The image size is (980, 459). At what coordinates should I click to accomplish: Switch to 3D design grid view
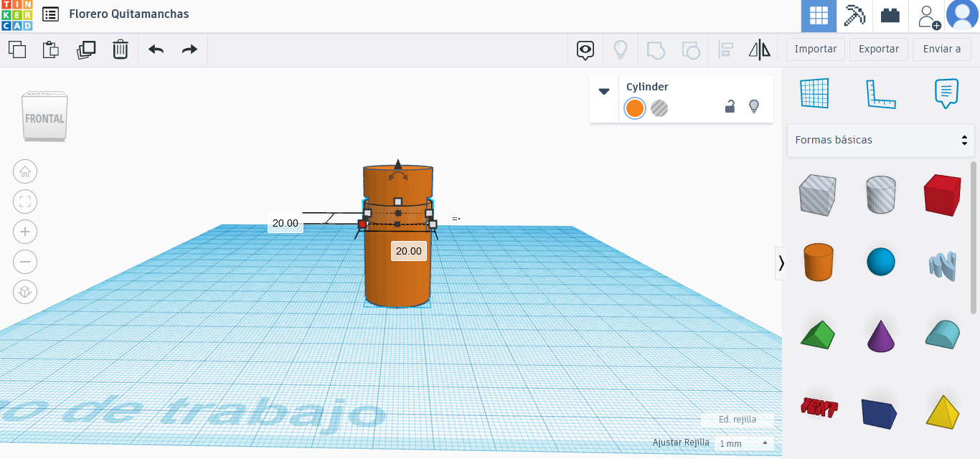[x=819, y=16]
